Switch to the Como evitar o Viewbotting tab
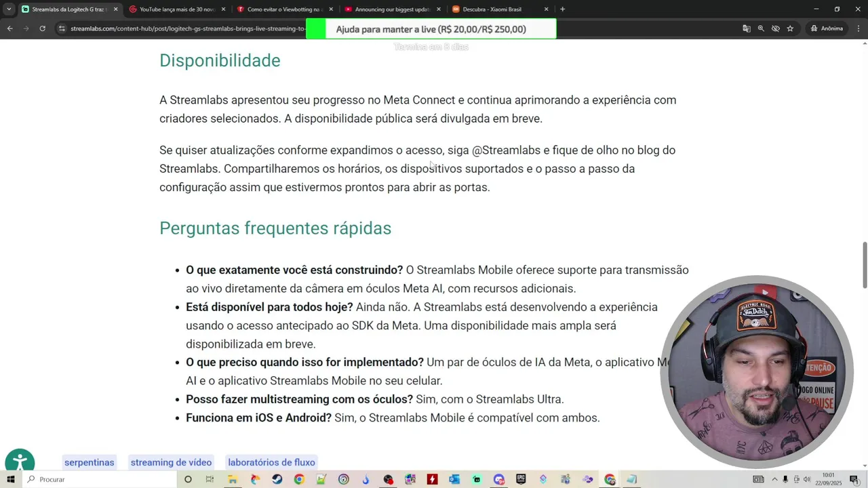 point(285,9)
